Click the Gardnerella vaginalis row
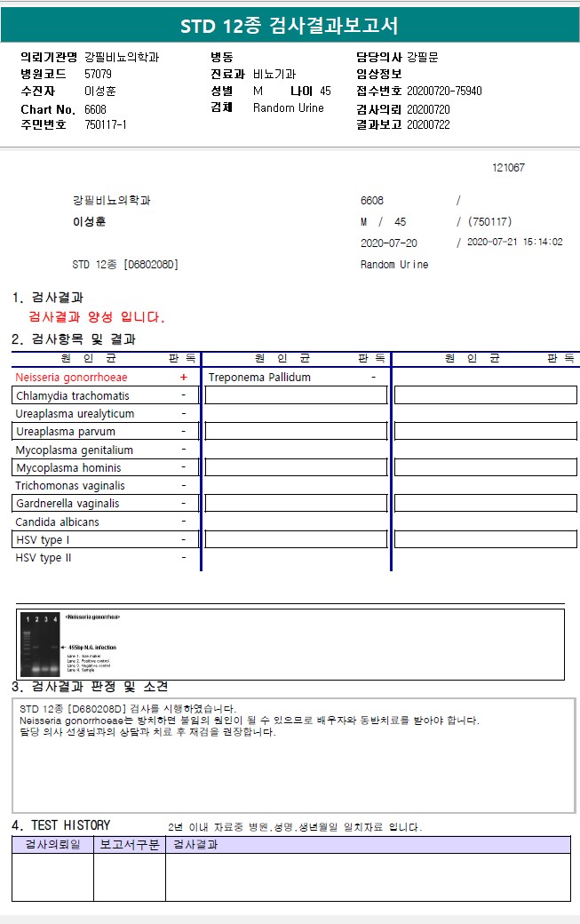580x924 pixels. (x=106, y=503)
